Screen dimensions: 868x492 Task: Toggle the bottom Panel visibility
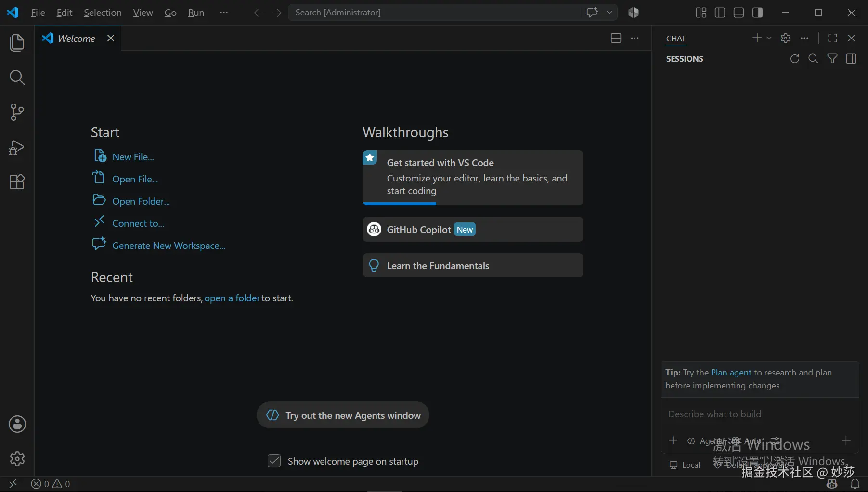[738, 13]
